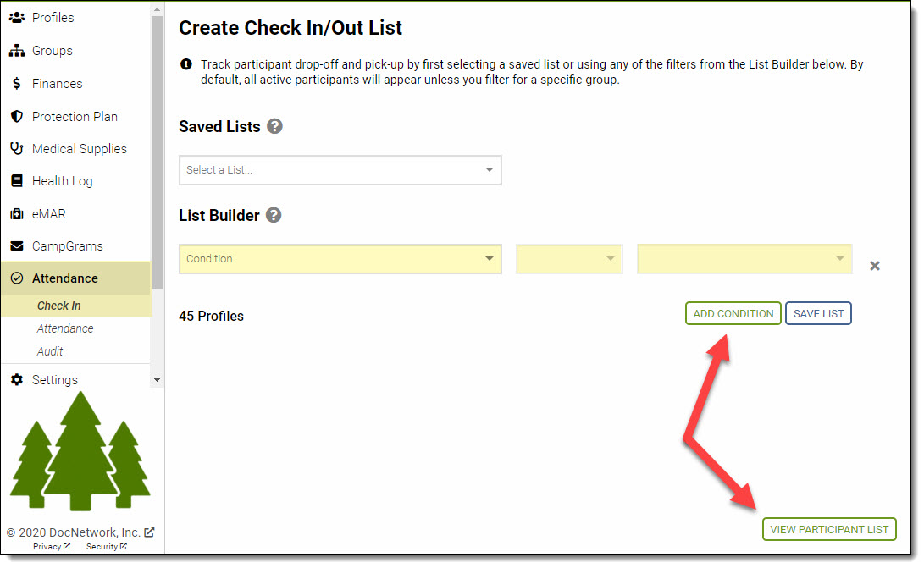Open the Security link
Viewport: 924px width, 568px height.
coord(102,546)
